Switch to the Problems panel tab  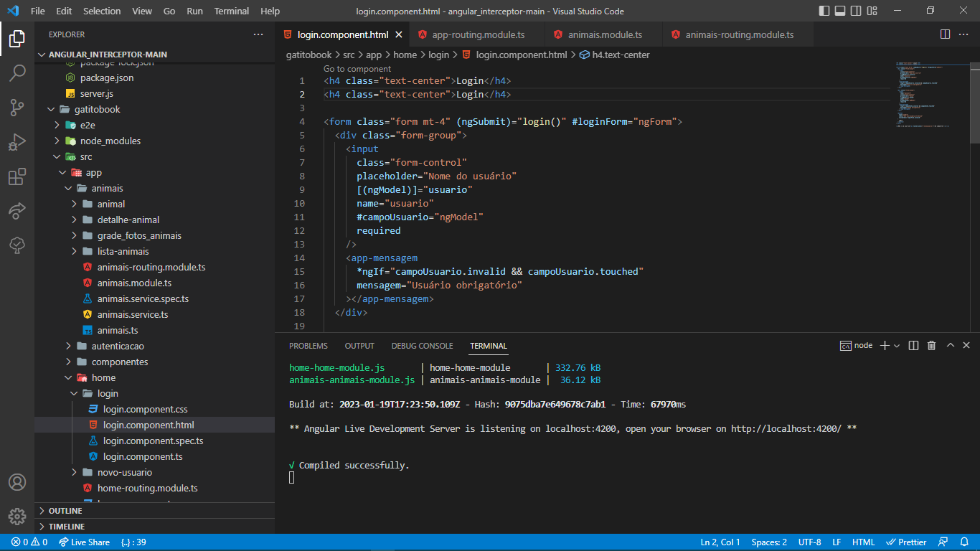click(308, 346)
